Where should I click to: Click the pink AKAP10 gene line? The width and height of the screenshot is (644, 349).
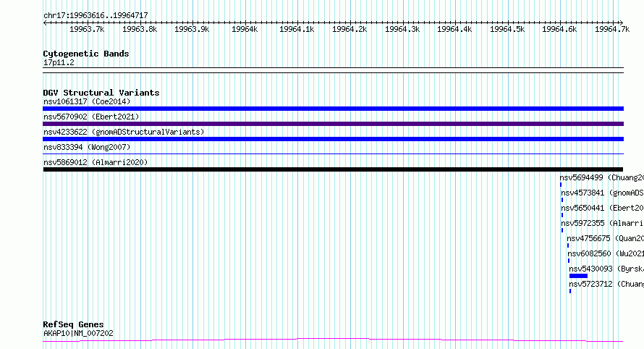[333, 340]
